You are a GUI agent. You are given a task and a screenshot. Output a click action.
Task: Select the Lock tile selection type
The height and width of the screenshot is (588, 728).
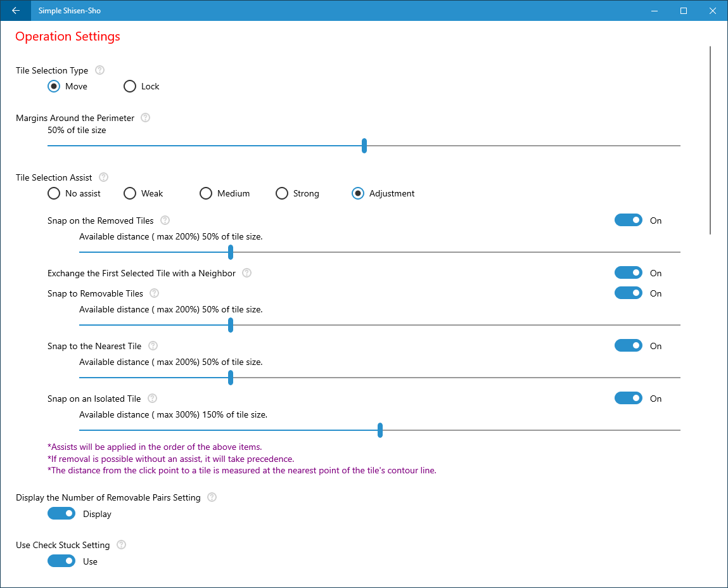coord(129,86)
